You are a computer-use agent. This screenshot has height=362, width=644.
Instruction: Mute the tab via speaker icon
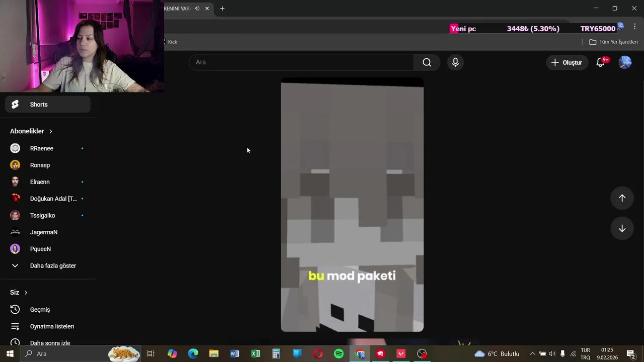tap(197, 9)
